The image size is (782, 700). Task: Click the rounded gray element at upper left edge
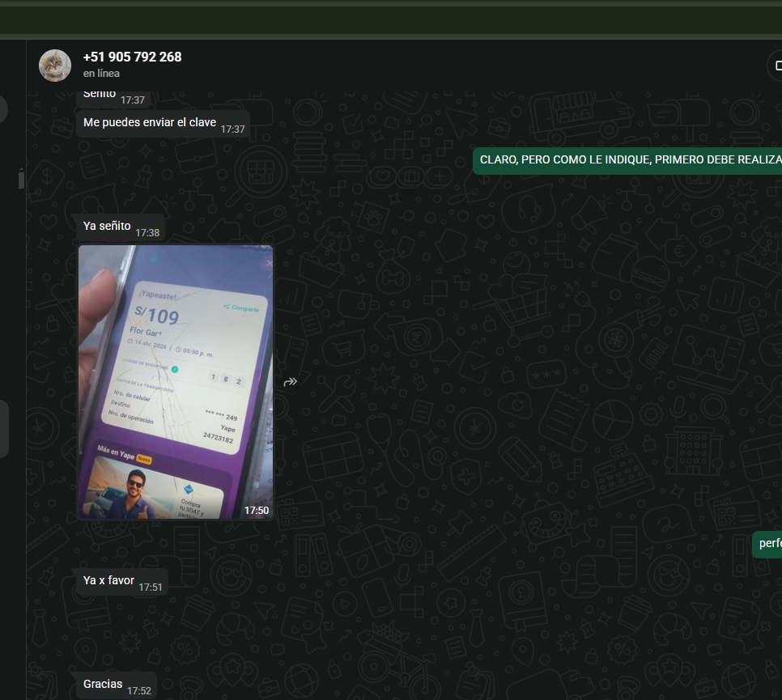(x=3, y=109)
